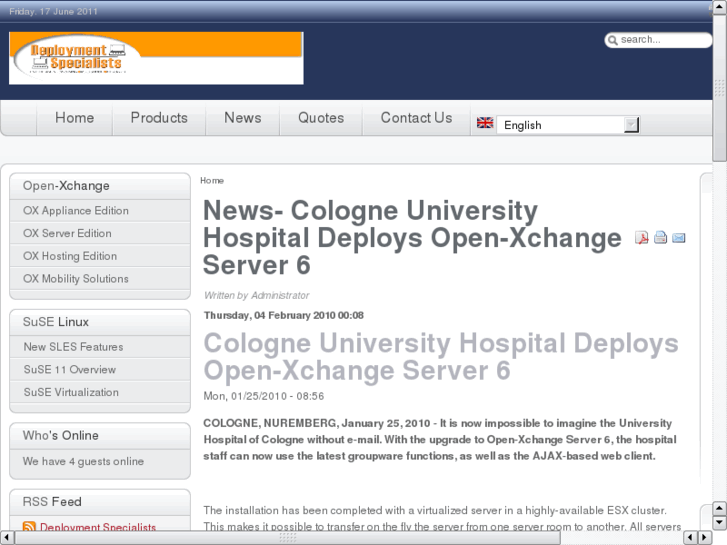Click 'Open-Xchange' module heading
This screenshot has width=727, height=545.
[x=66, y=186]
